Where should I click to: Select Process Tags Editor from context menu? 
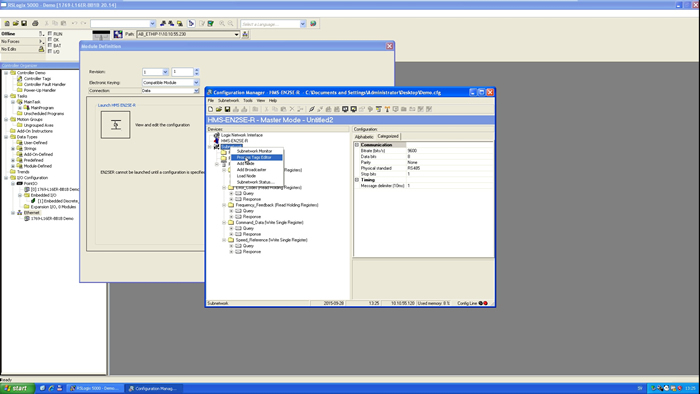[257, 157]
